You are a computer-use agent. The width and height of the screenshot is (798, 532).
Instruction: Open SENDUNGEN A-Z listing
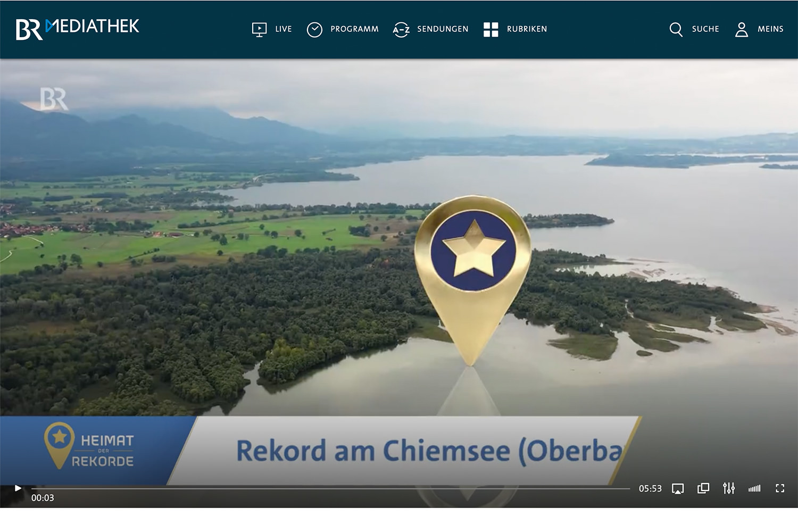[443, 29]
